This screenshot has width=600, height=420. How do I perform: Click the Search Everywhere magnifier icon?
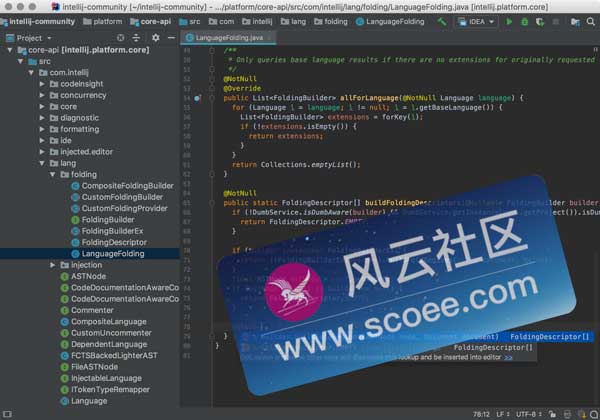(x=590, y=20)
